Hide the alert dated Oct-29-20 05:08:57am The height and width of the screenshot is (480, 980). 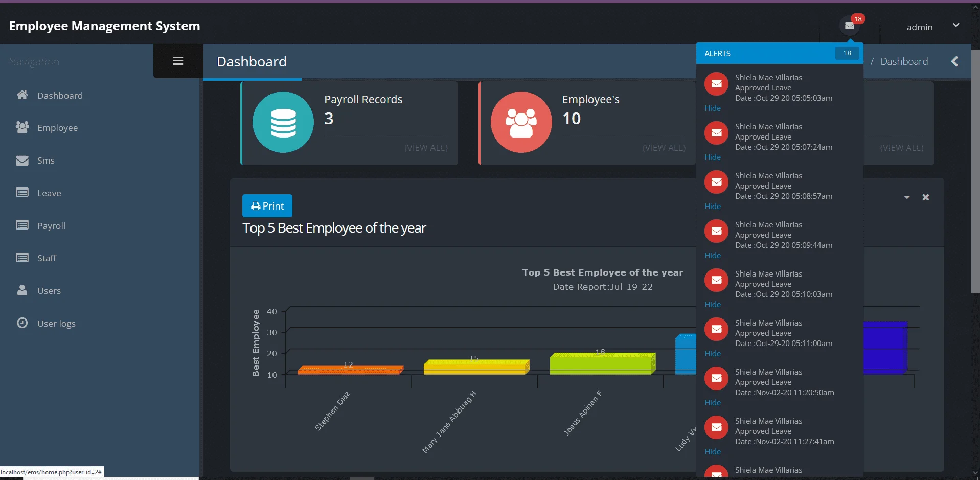(x=713, y=207)
